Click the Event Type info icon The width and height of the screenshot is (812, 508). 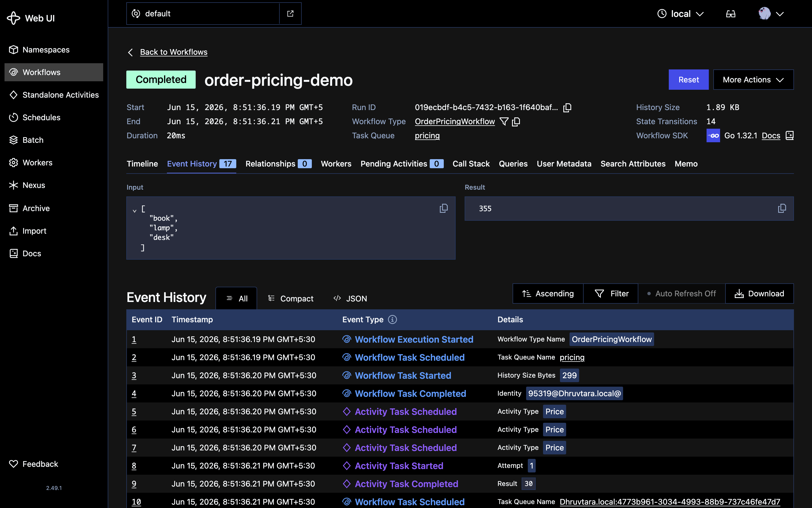[x=392, y=319]
